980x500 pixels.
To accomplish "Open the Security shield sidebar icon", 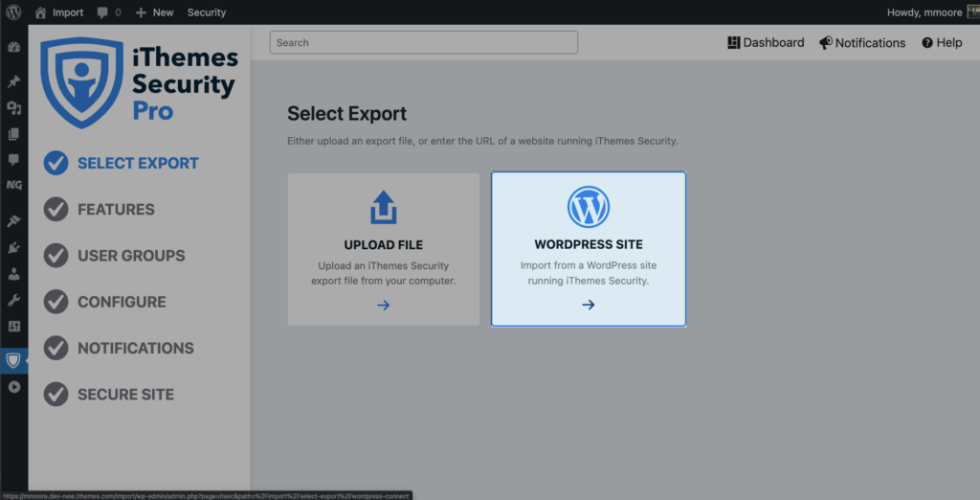I will (13, 360).
